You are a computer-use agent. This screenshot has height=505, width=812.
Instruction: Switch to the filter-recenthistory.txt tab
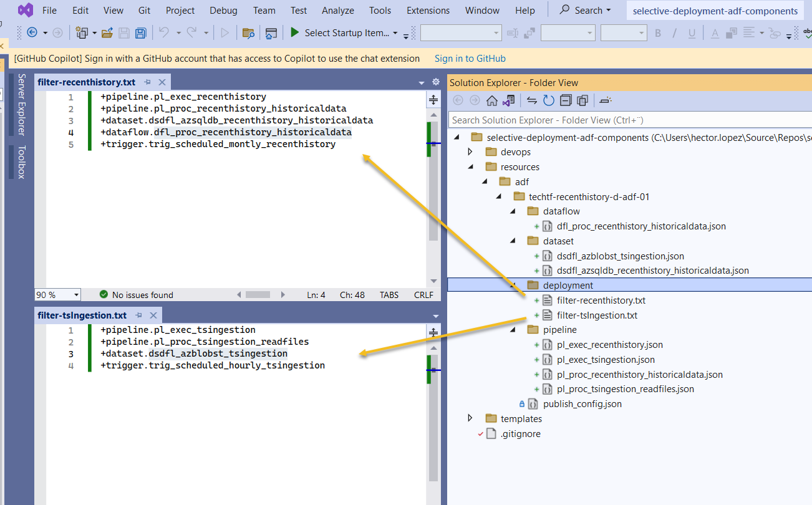pos(86,82)
